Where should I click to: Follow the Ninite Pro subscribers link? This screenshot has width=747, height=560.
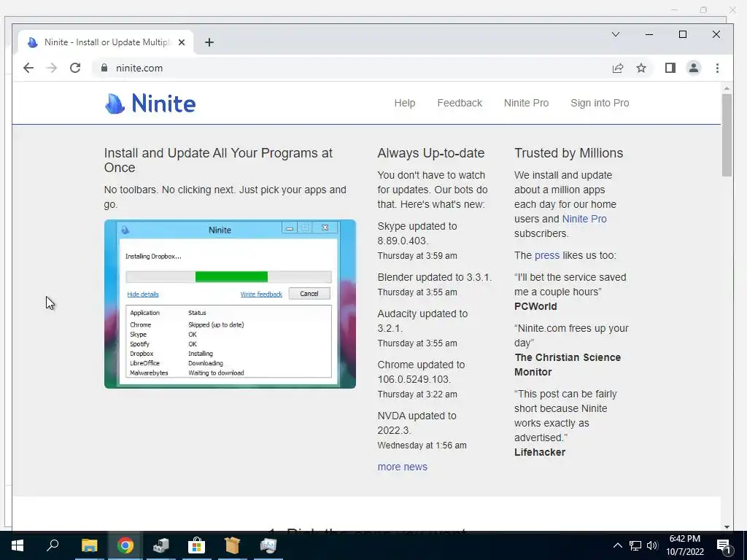click(584, 219)
